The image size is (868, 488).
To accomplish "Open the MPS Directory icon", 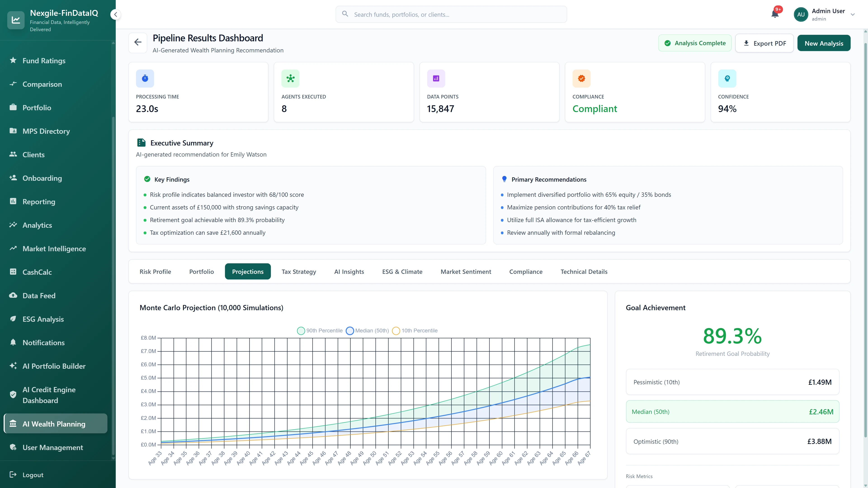I will 14,131.
